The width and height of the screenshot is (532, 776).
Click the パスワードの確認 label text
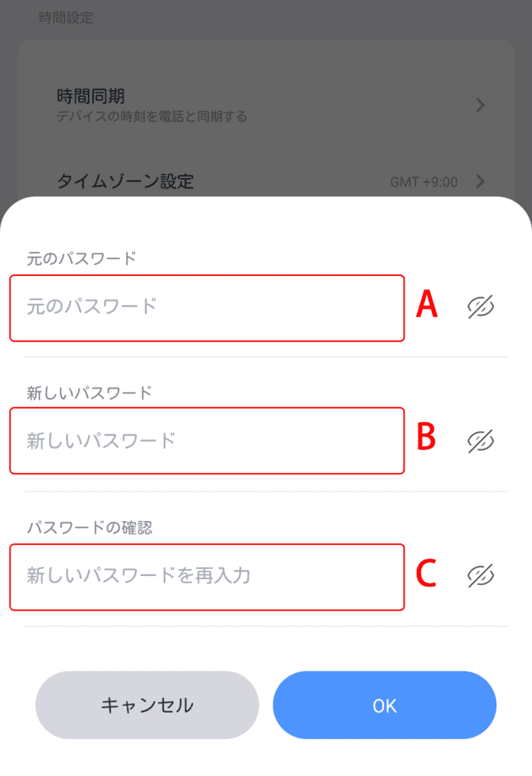tap(89, 528)
